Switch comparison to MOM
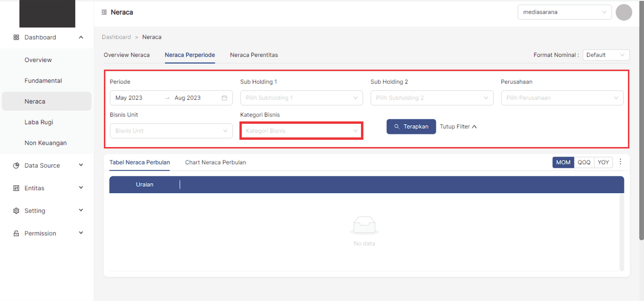The height and width of the screenshot is (301, 644). point(563,162)
